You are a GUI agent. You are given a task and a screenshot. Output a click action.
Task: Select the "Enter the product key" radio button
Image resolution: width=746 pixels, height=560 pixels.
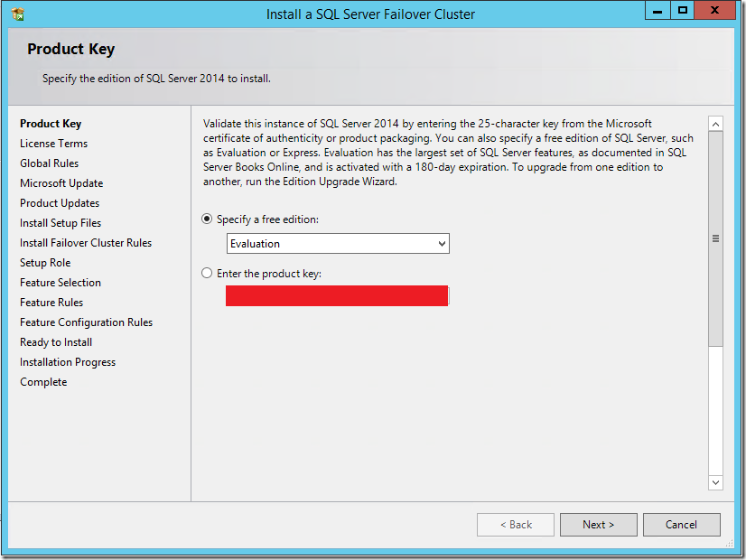click(207, 273)
